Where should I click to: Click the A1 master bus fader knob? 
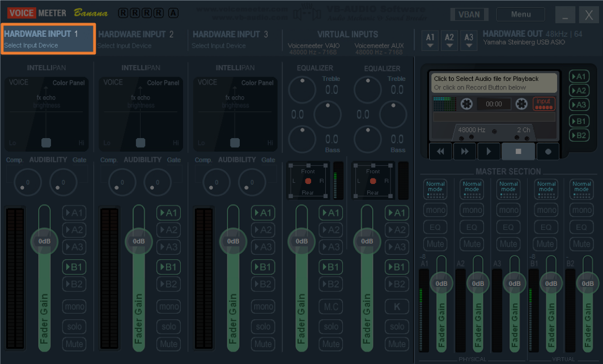[x=441, y=284]
